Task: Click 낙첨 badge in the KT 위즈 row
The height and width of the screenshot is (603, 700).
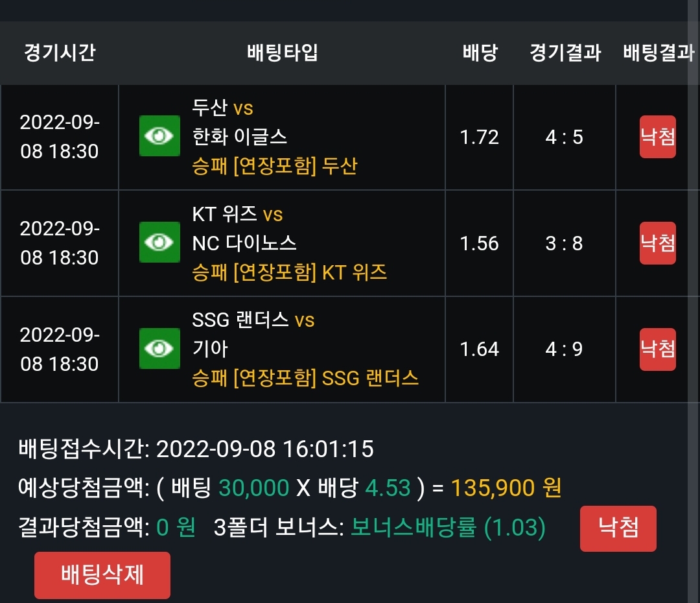Action: (658, 243)
